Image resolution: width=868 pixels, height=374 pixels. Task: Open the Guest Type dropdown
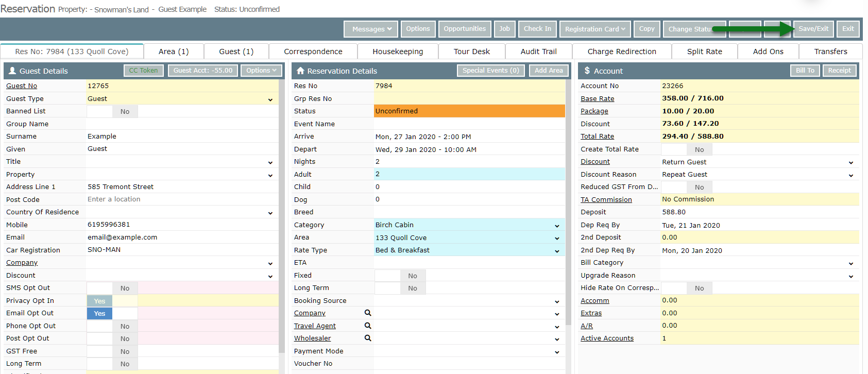pos(182,98)
